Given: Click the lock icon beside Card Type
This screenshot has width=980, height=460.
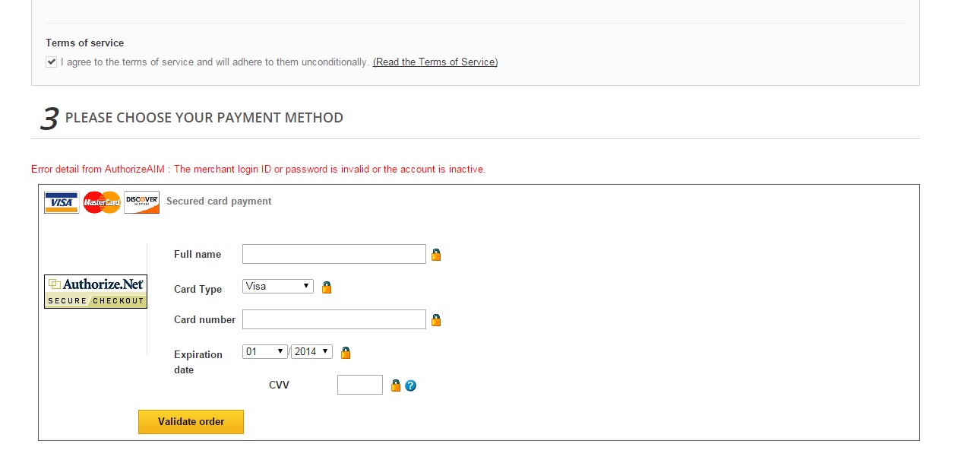Looking at the screenshot, I should pos(327,287).
